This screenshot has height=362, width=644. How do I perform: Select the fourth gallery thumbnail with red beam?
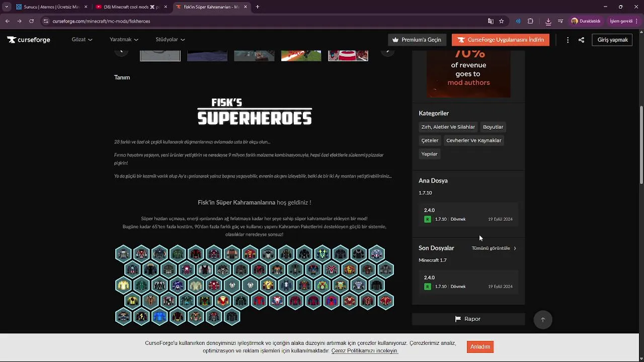pyautogui.click(x=301, y=55)
